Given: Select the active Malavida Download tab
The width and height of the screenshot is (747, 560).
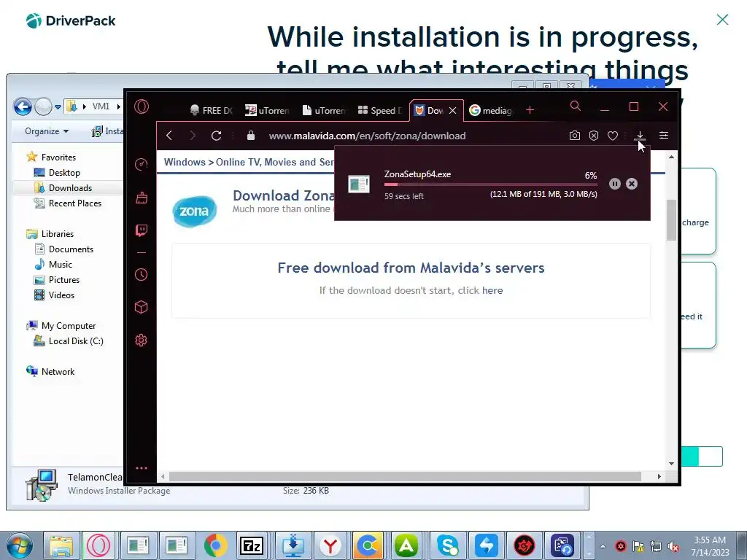Looking at the screenshot, I should tap(430, 111).
